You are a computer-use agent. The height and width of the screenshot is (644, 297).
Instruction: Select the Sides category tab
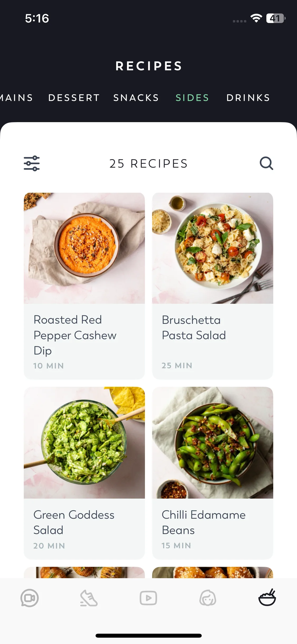192,98
